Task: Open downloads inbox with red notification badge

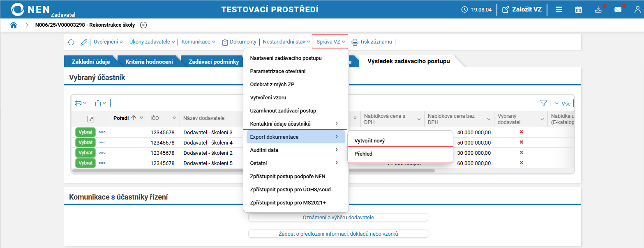Action: 598,9
